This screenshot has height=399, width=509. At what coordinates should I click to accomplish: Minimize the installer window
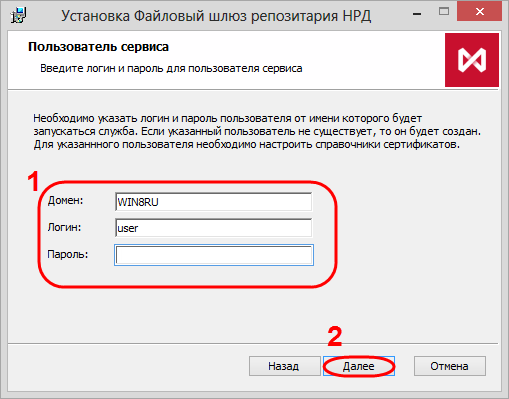click(417, 13)
